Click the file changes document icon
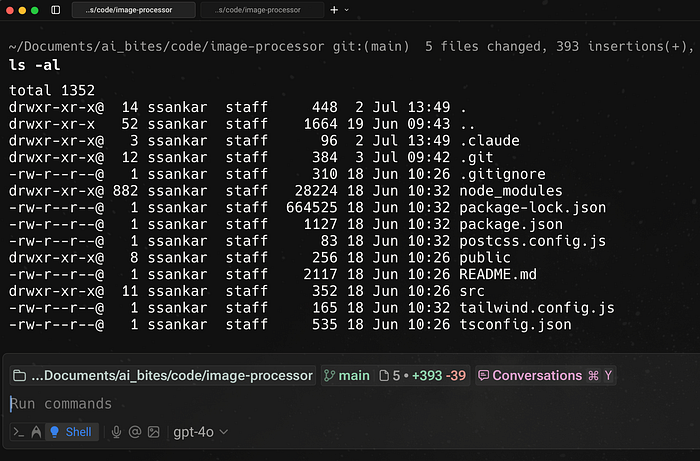The width and height of the screenshot is (700, 461). [384, 376]
